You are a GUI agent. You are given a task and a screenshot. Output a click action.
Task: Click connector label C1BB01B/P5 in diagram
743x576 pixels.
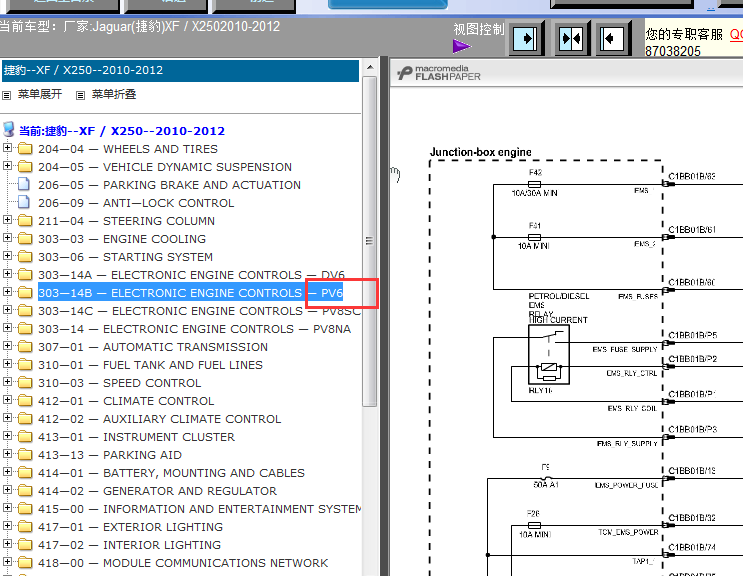pyautogui.click(x=692, y=335)
